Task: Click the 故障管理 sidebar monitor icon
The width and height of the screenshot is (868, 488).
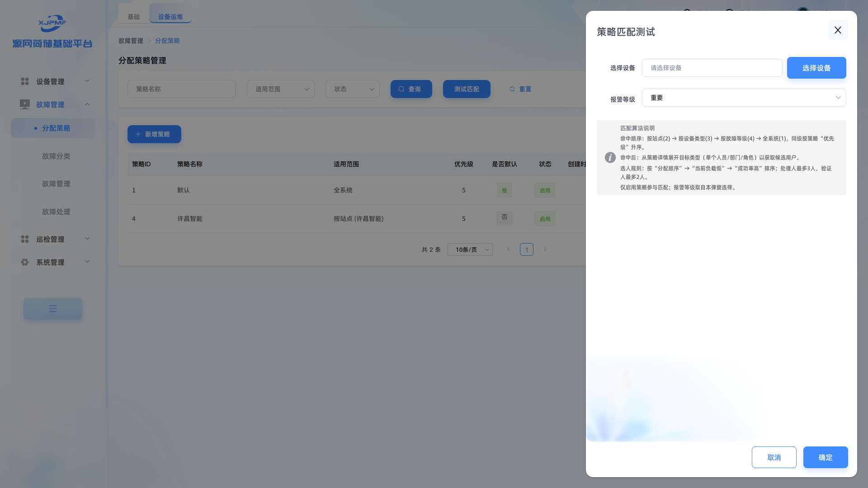Action: pyautogui.click(x=25, y=104)
